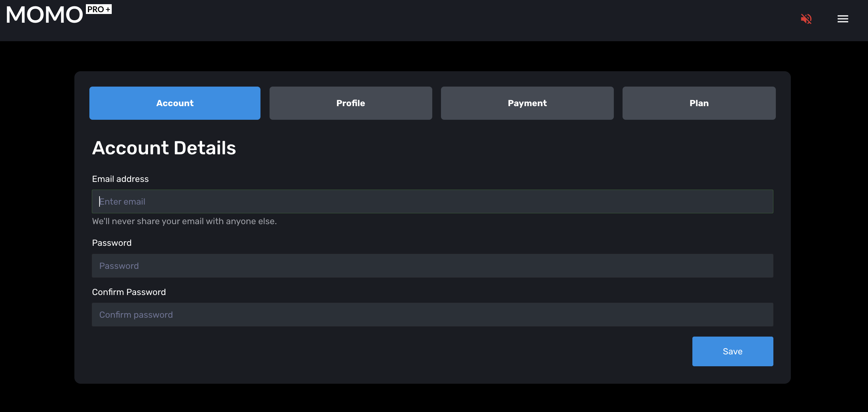The width and height of the screenshot is (868, 412).
Task: Click into the Password input box
Action: [432, 266]
